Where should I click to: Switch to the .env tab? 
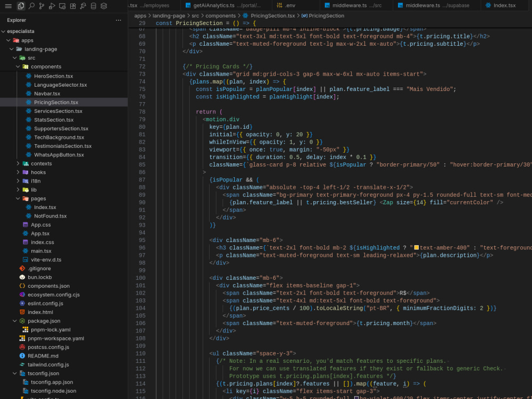coord(296,5)
